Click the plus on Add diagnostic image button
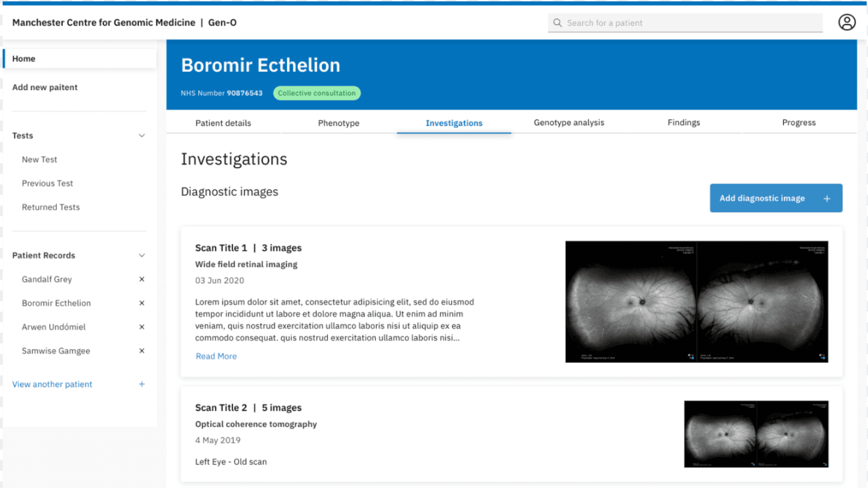This screenshot has height=488, width=868. [827, 198]
